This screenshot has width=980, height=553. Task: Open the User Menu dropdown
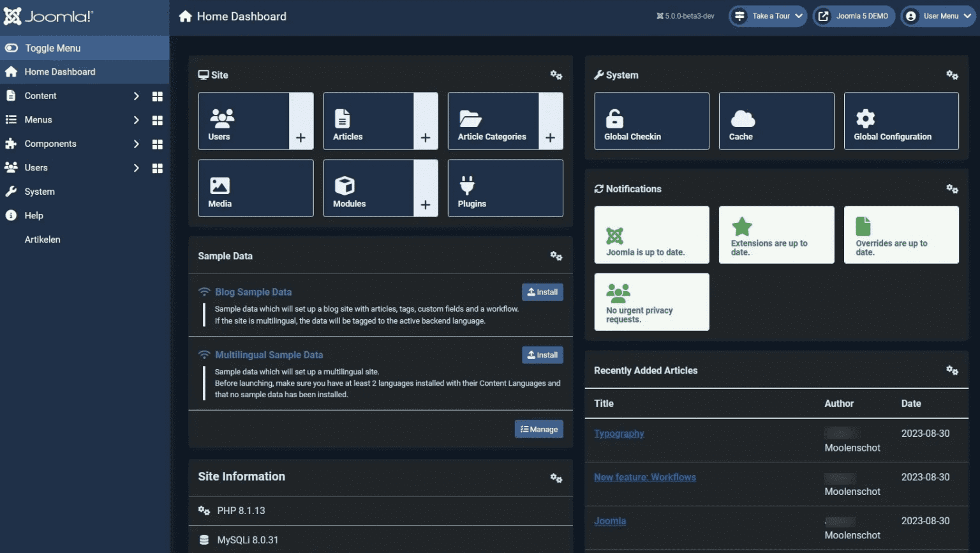tap(938, 16)
